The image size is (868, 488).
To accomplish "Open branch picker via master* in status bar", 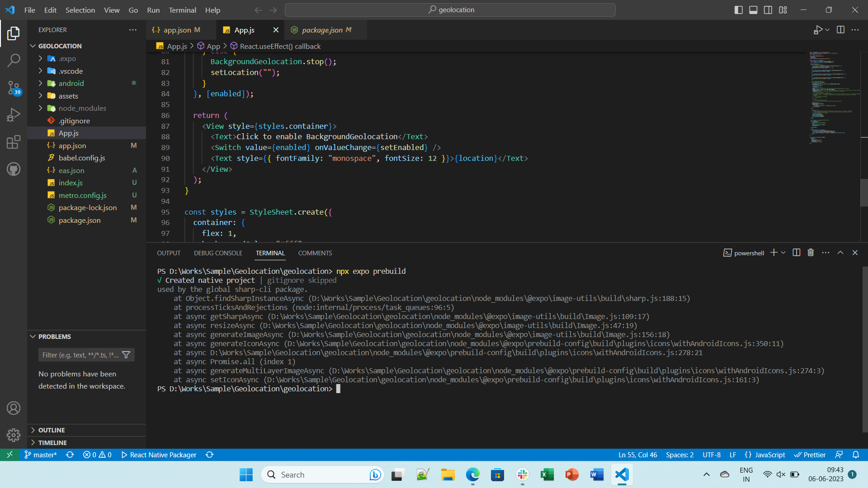I will tap(40, 455).
